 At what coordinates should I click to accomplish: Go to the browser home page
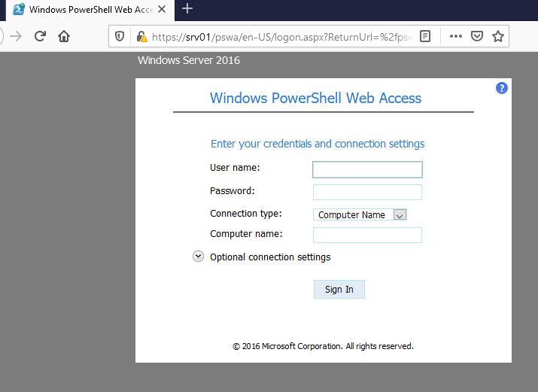click(64, 36)
